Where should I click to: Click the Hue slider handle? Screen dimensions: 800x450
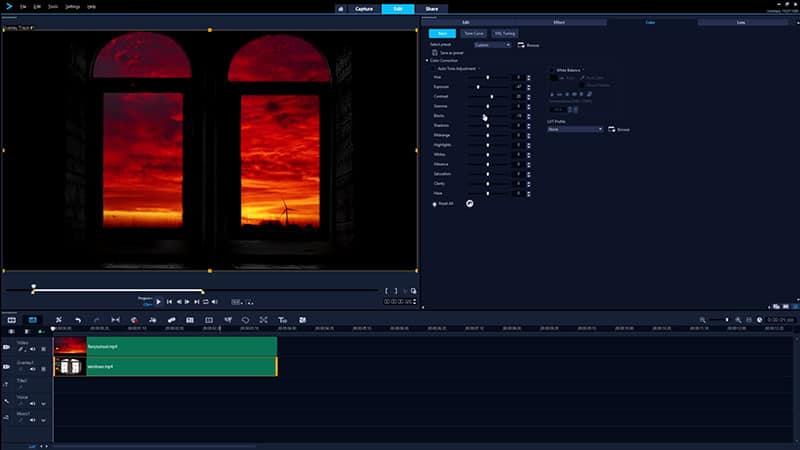coord(488,77)
